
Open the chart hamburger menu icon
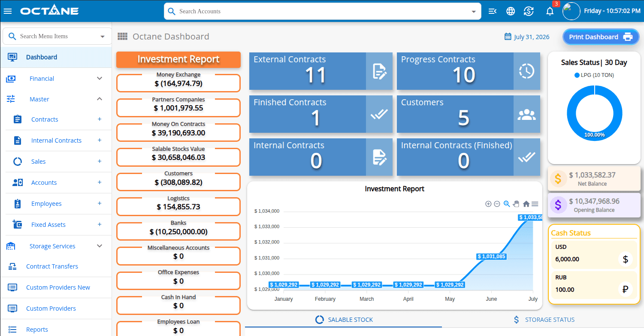point(535,204)
